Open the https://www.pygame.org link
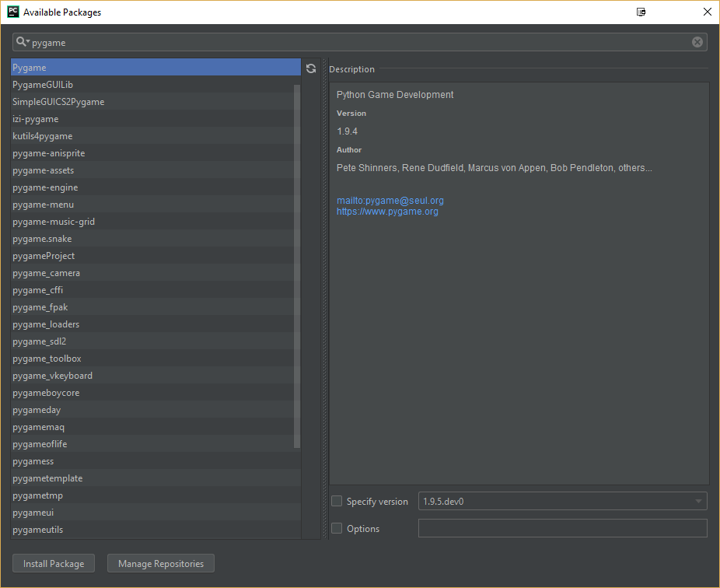The width and height of the screenshot is (720, 588). 387,212
